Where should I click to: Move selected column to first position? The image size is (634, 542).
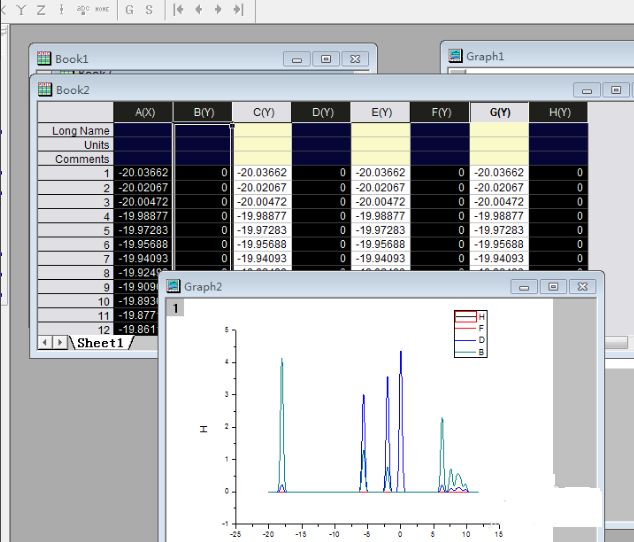(178, 9)
